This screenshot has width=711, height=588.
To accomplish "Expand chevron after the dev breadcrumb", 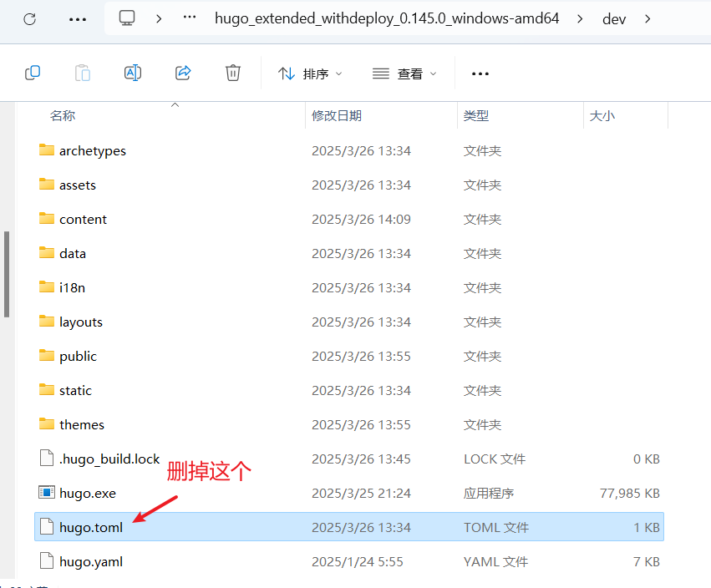I will point(648,18).
